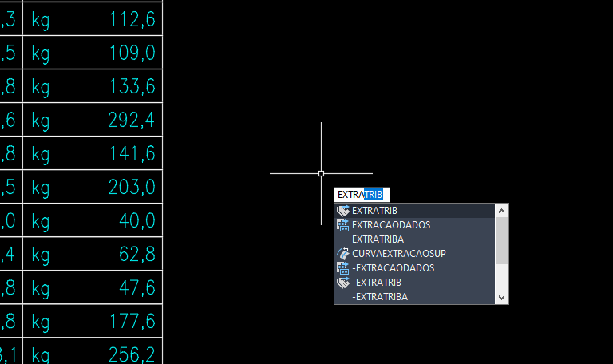
Task: Pick the 203,0 value in the table
Action: 132,187
